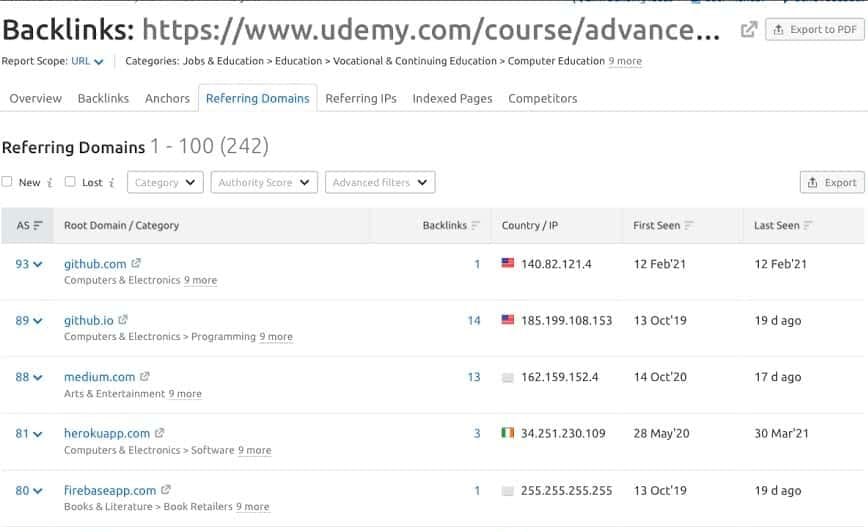Click the blank flag beside 255.255.255.255
This screenshot has width=868, height=532.
pos(508,491)
